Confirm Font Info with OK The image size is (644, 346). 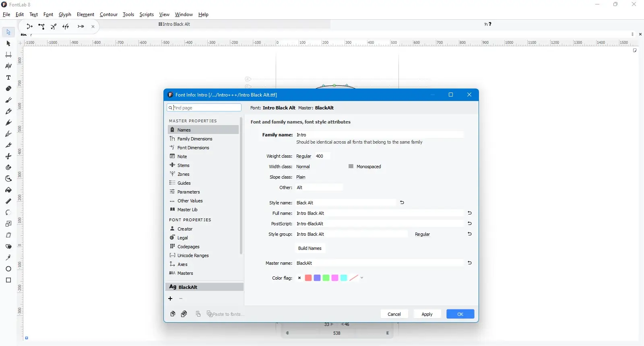point(460,314)
